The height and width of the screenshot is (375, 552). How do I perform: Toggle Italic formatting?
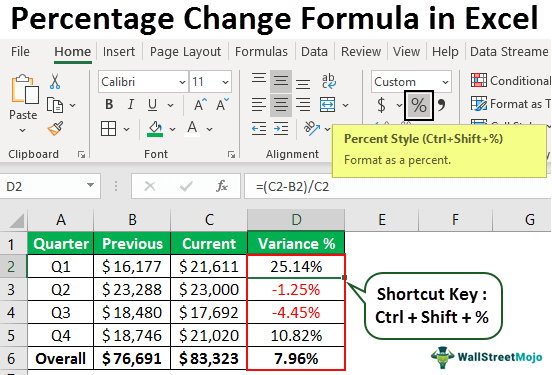coord(131,105)
